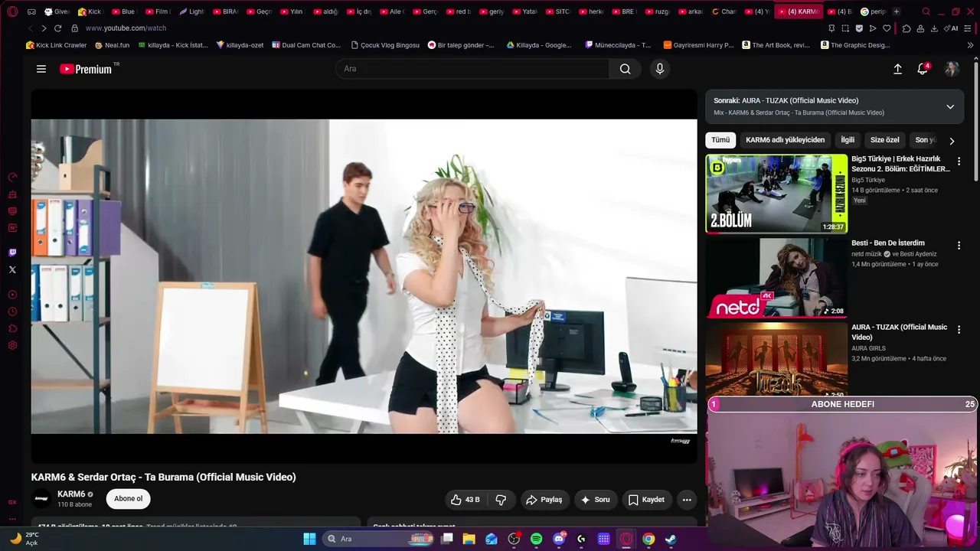Open Discord from the taskbar

coord(559,539)
